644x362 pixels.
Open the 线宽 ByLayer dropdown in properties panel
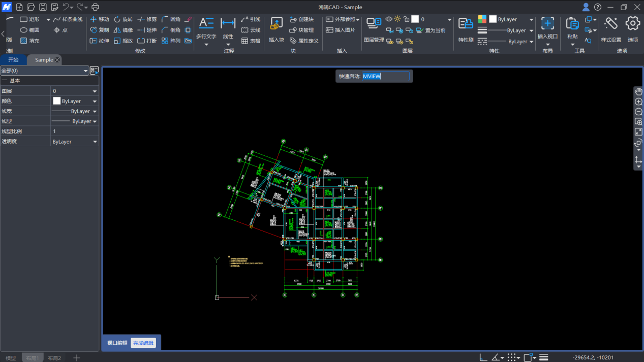[x=95, y=111]
